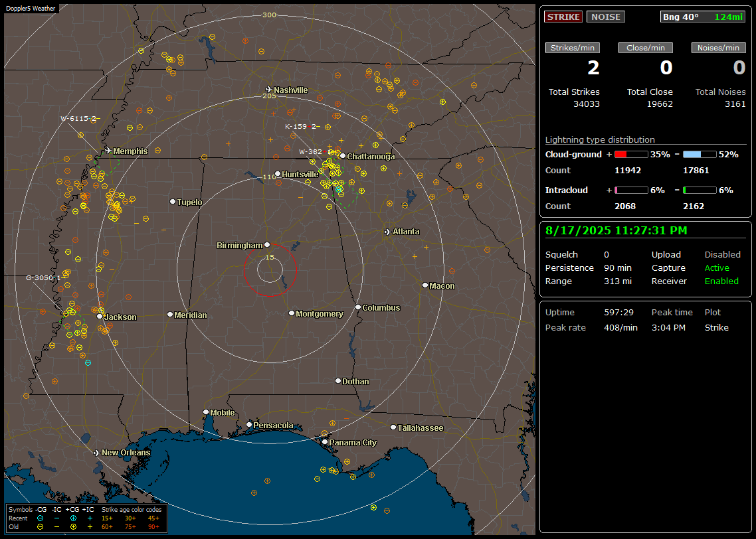Viewport: 756px width, 539px height.
Task: Click the 300 range ring label
Action: click(x=269, y=15)
